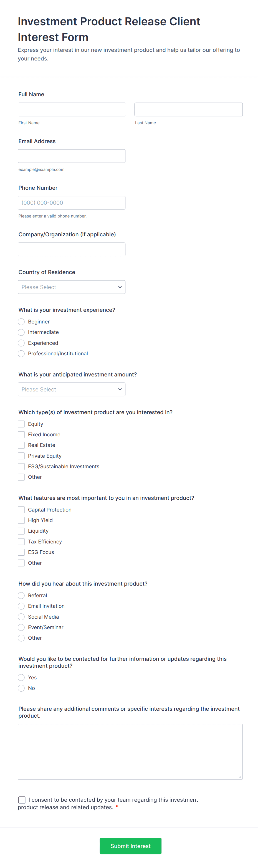This screenshot has height=868, width=258.
Task: Select the Tax Efficiency checkbox
Action: [21, 541]
